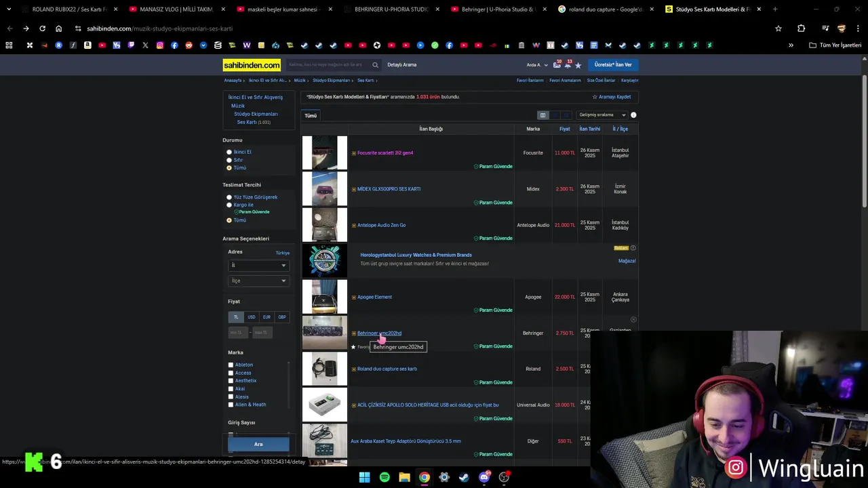The width and height of the screenshot is (868, 488).
Task: Switch to BEHRINGER U-PHORIA STUDIO tab
Action: tap(391, 9)
